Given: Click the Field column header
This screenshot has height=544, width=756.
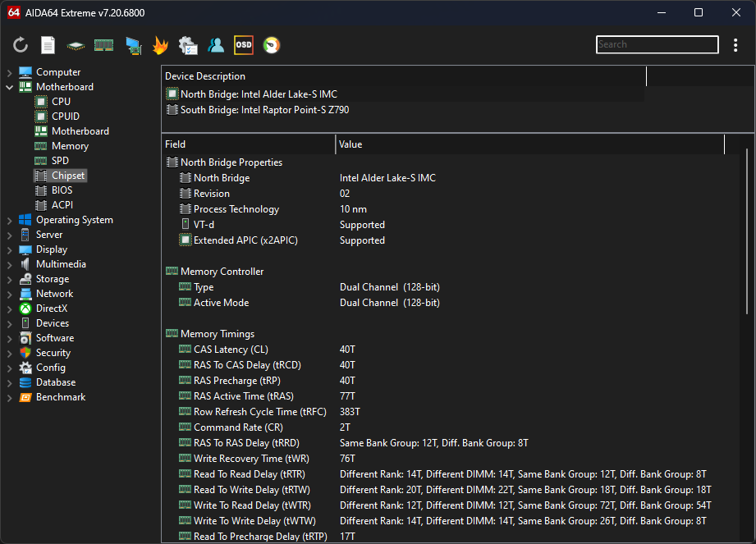Looking at the screenshot, I should click(x=248, y=144).
